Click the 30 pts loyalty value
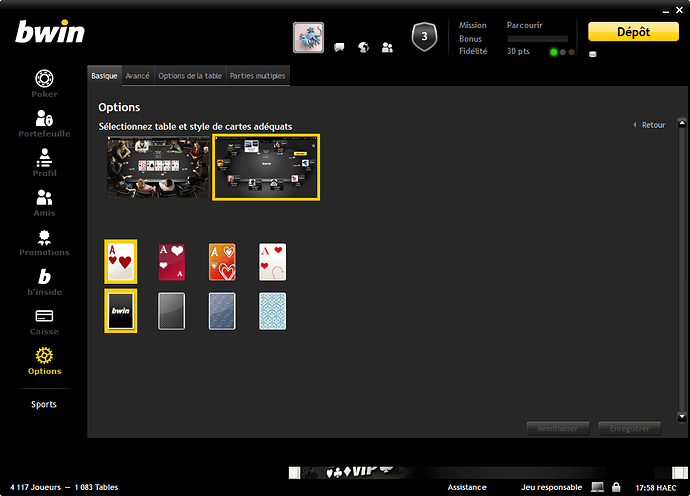The height and width of the screenshot is (496, 690). pos(518,51)
